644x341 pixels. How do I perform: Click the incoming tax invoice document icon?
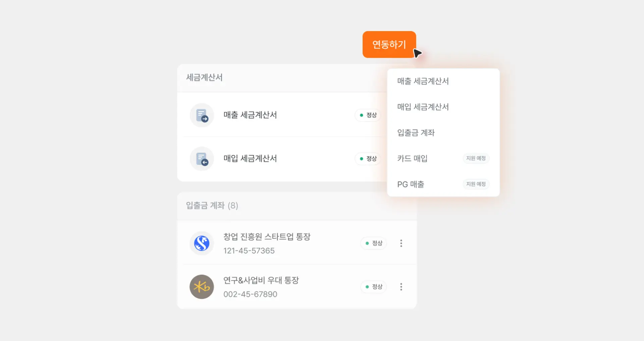(202, 158)
